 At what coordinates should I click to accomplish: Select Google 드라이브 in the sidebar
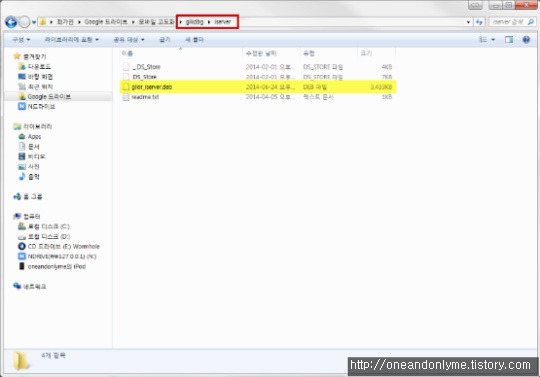(x=45, y=96)
